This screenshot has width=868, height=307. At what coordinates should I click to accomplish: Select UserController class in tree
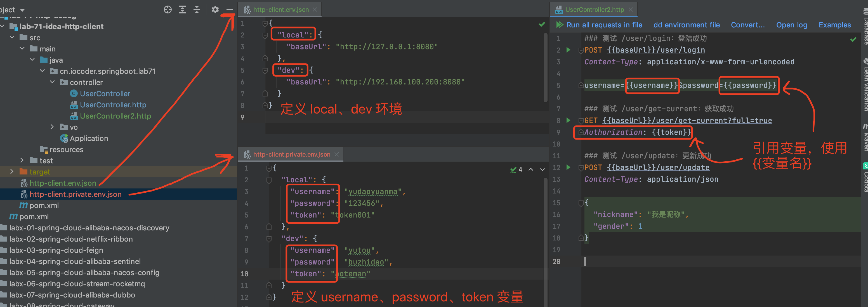click(105, 93)
